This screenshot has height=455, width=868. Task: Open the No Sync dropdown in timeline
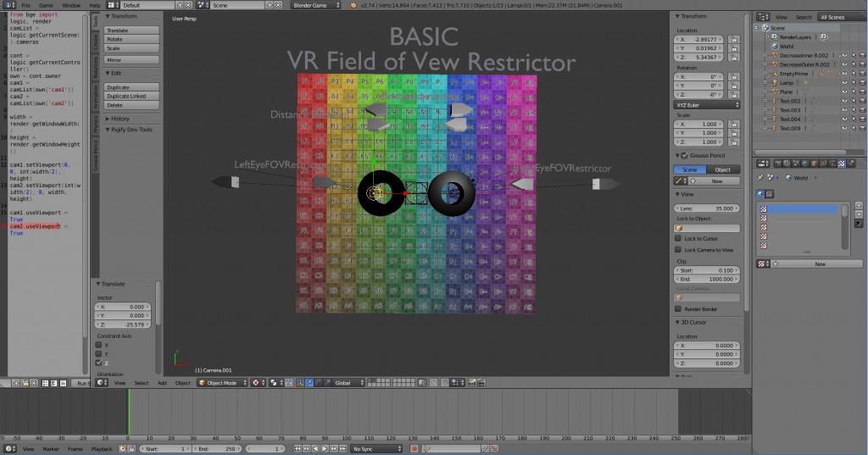pyautogui.click(x=376, y=449)
